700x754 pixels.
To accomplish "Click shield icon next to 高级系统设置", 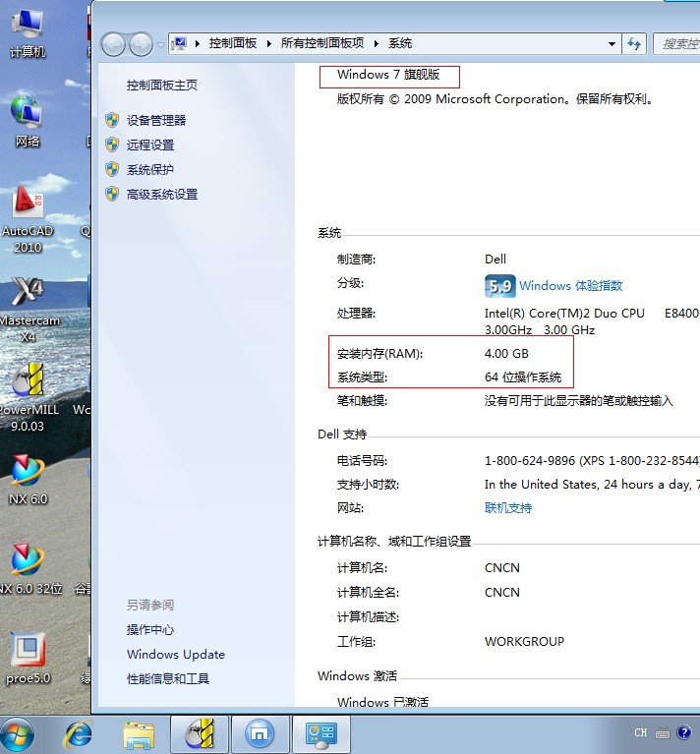I will tap(112, 195).
